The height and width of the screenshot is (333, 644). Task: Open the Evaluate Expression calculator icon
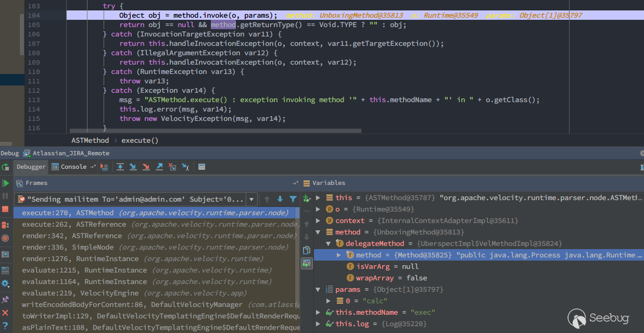click(x=201, y=167)
